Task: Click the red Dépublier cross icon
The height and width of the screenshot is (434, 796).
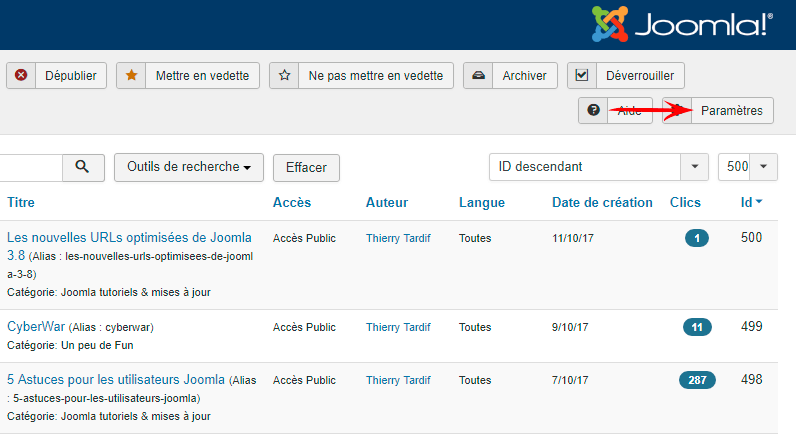Action: pos(21,75)
